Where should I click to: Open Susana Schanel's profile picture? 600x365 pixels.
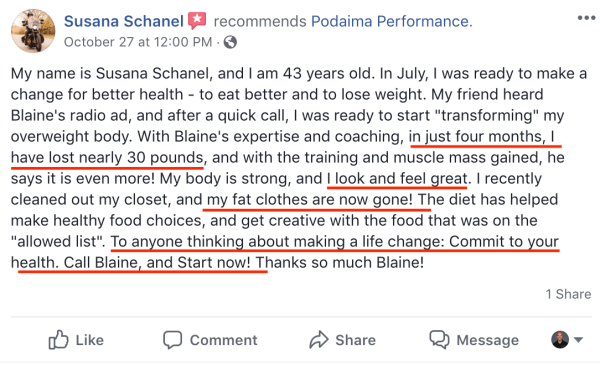tap(33, 31)
